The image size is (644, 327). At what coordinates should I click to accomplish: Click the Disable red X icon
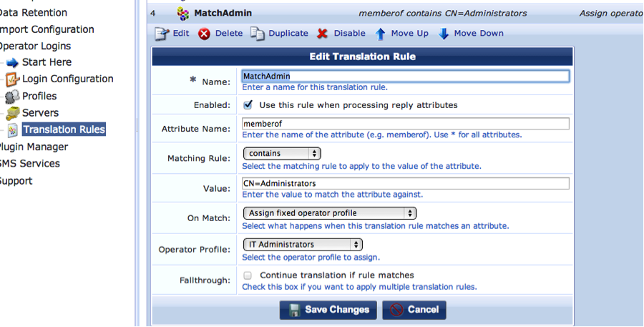tap(323, 34)
